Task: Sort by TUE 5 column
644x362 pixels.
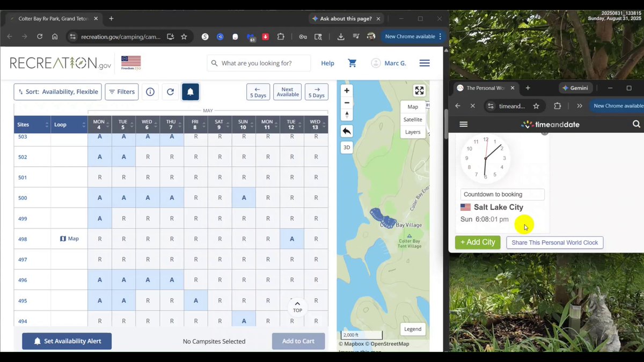Action: click(x=123, y=124)
